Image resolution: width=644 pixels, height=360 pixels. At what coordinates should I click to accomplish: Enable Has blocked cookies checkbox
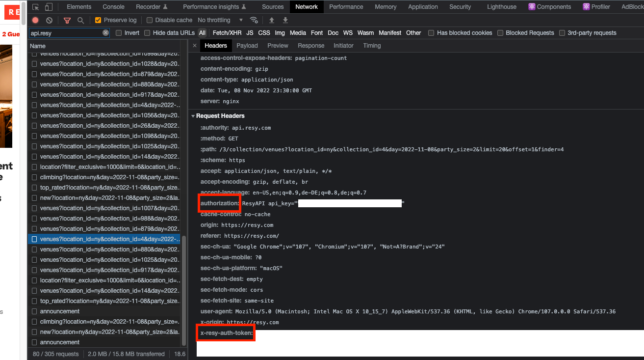coord(431,33)
